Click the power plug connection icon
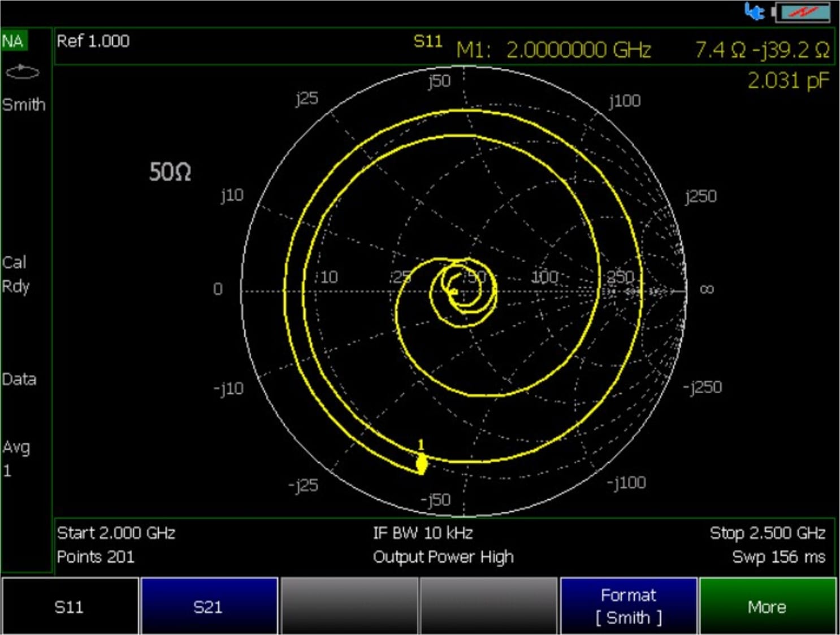 (x=754, y=11)
